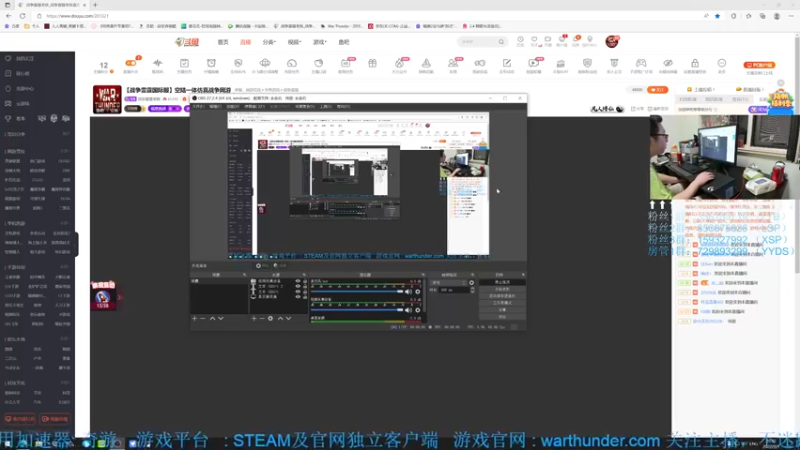Undock the OBS Sources panel via header icon
This screenshot has height=450, width=800.
[x=304, y=275]
